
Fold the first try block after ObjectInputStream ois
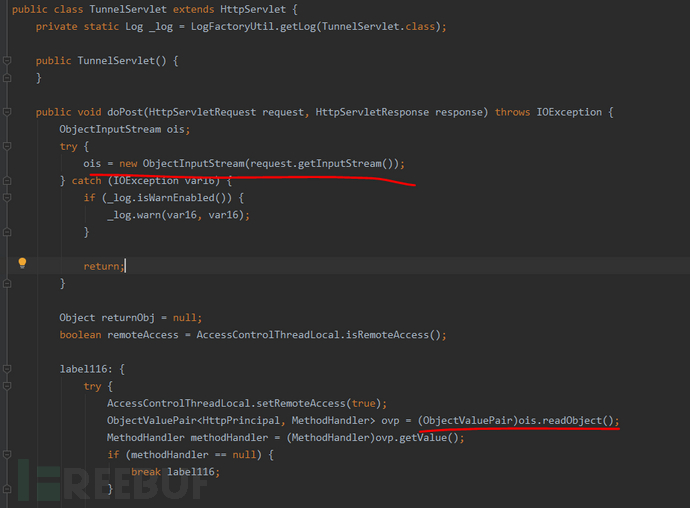click(x=7, y=146)
